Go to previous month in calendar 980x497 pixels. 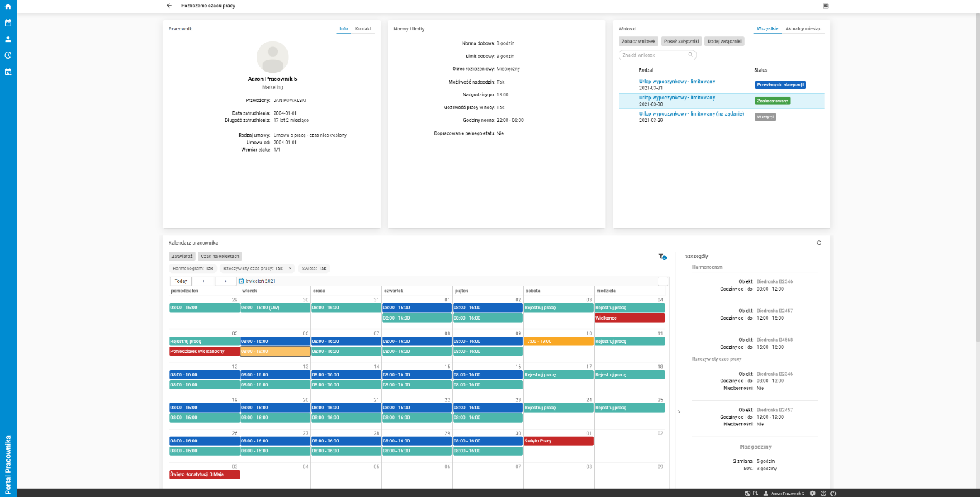[x=204, y=281]
